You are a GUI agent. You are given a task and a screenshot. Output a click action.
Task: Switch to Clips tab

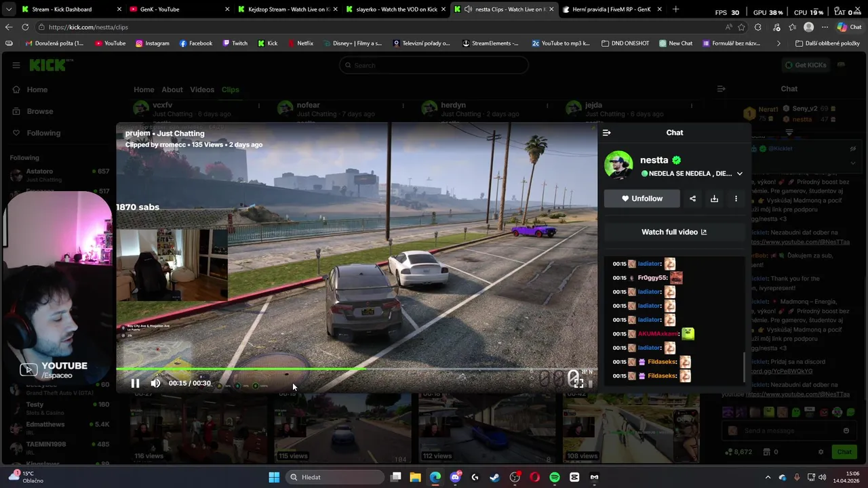click(x=230, y=89)
